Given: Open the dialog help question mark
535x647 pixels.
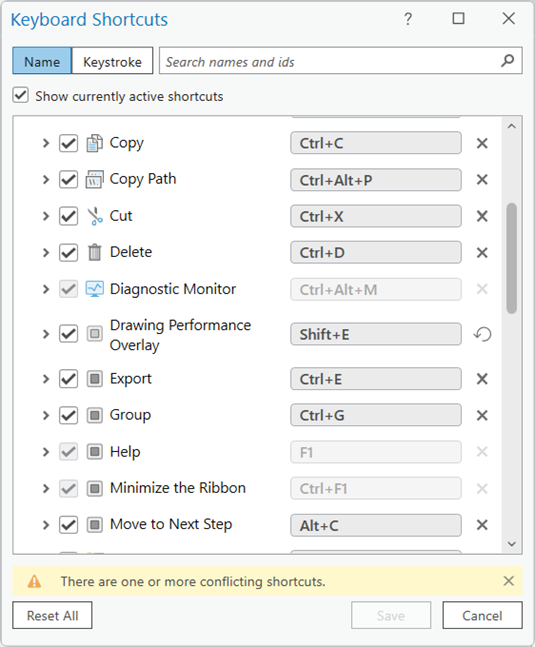Looking at the screenshot, I should [408, 19].
